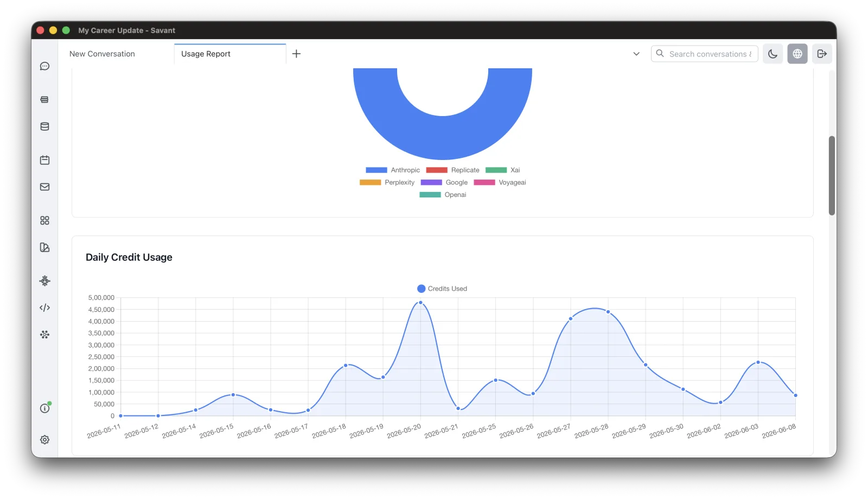Click the dots cluster icon in sidebar

point(44,335)
